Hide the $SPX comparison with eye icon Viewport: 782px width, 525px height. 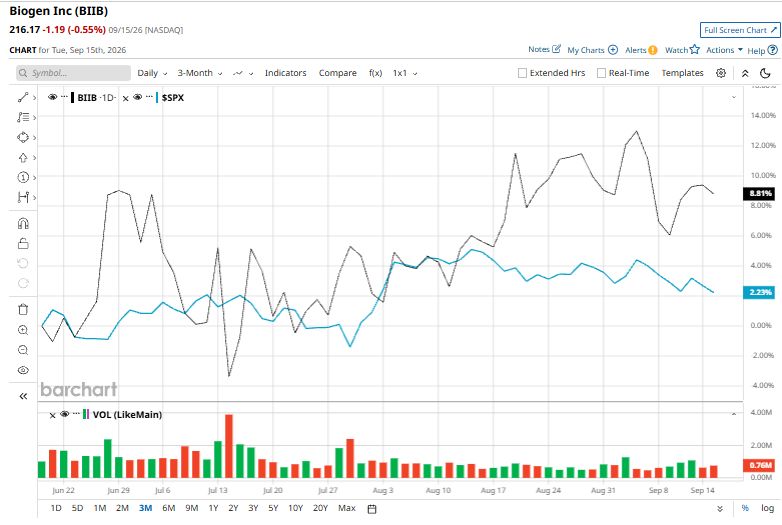click(x=138, y=97)
